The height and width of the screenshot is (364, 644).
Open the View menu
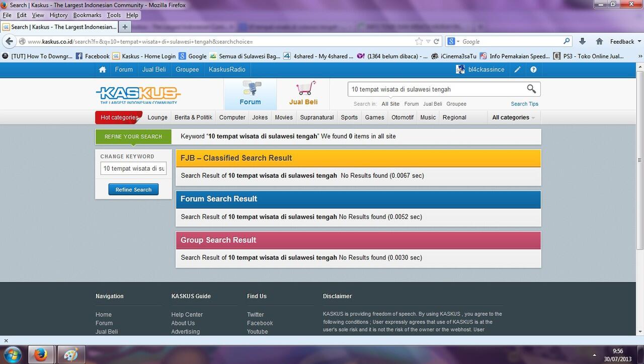point(38,15)
